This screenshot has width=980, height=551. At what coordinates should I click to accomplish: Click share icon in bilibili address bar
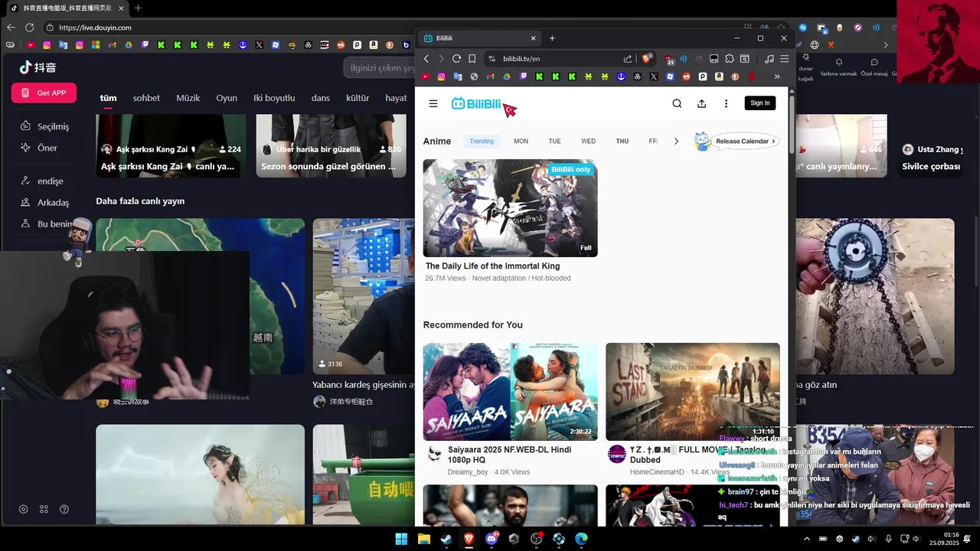click(x=628, y=59)
